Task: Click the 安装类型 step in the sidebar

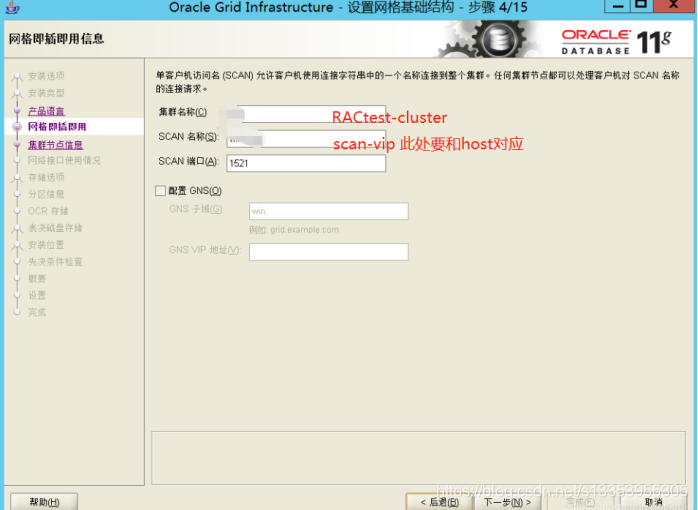Action: point(46,93)
